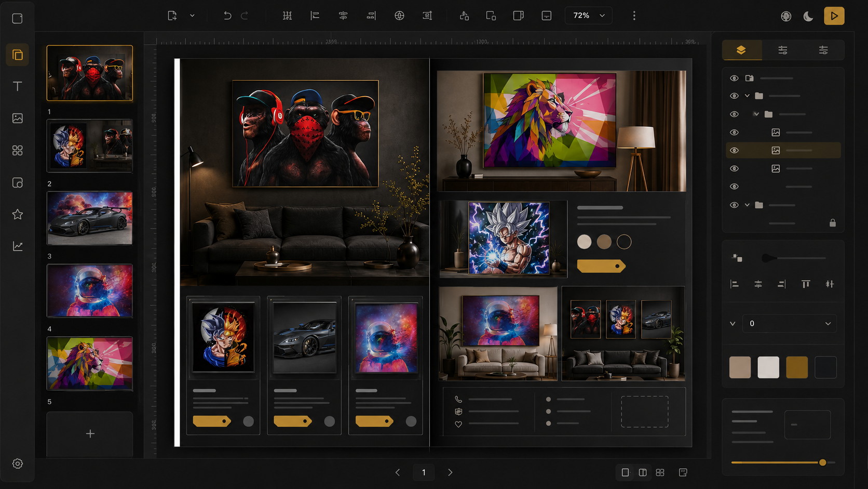
Task: Hide the first image layer under the nested folder
Action: (x=734, y=133)
